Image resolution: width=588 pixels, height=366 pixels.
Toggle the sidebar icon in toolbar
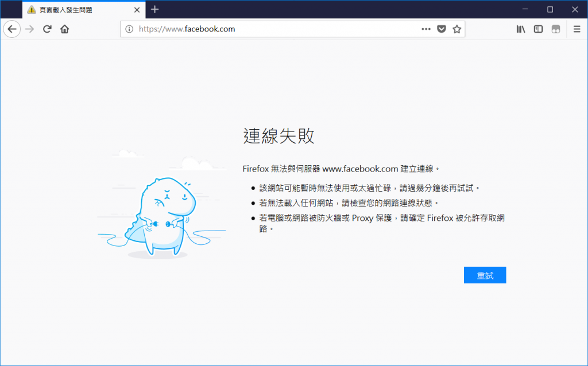coord(539,29)
